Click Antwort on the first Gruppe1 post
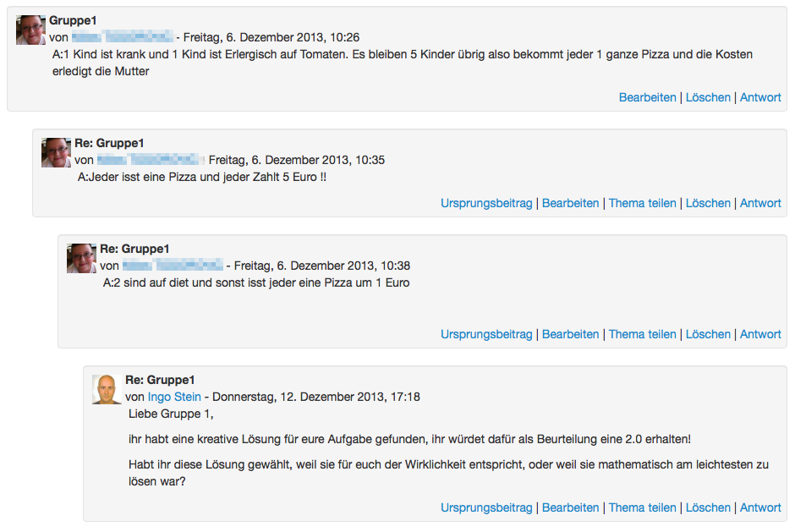The height and width of the screenshot is (532, 795). pos(760,97)
